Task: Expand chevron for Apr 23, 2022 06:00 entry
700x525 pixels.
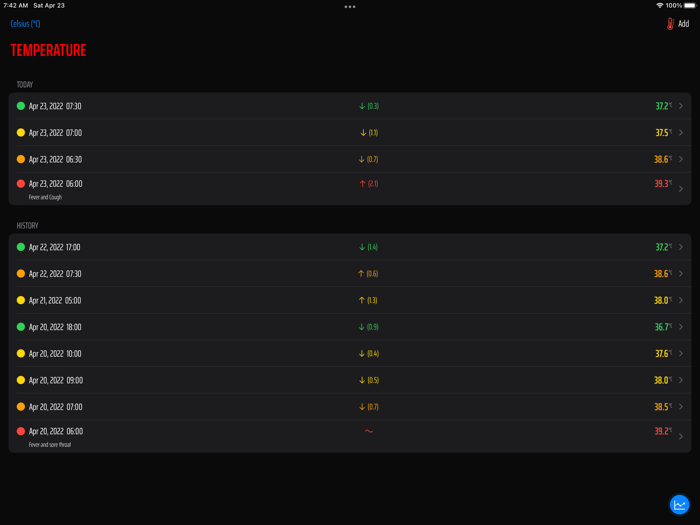Action: coord(681,189)
